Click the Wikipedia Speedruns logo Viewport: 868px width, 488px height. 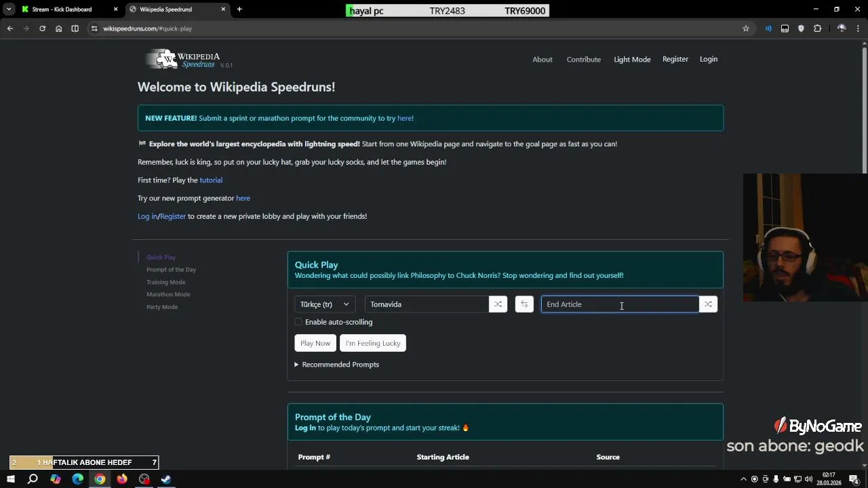(189, 60)
